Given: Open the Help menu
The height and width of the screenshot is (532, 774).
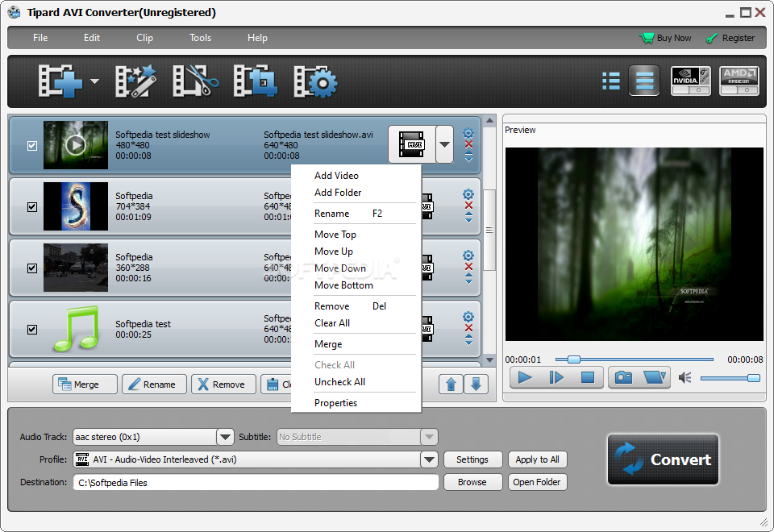Looking at the screenshot, I should 257,38.
